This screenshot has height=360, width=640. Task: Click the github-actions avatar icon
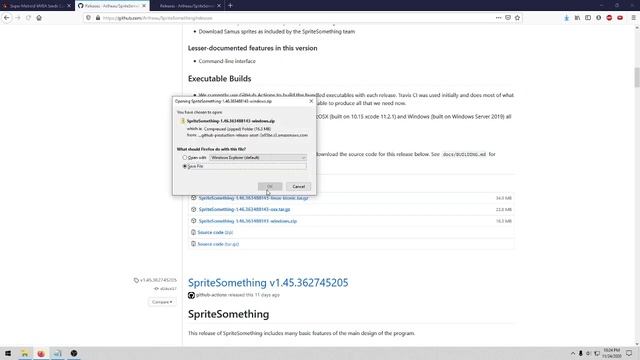[191, 295]
